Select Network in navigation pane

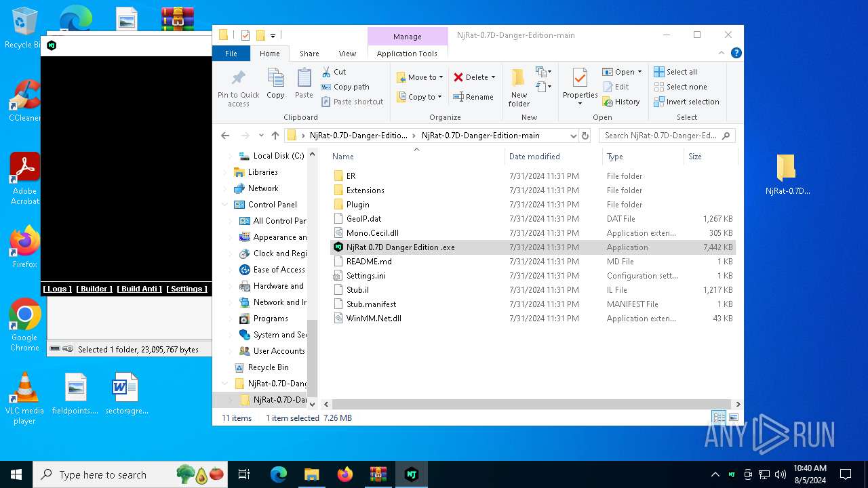[263, 188]
